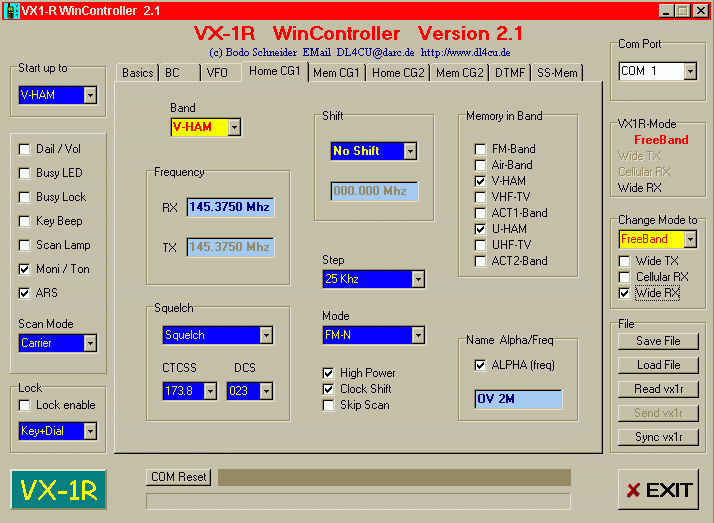Enable the Busy Lock option
This screenshot has height=523, width=714.
pyautogui.click(x=25, y=198)
